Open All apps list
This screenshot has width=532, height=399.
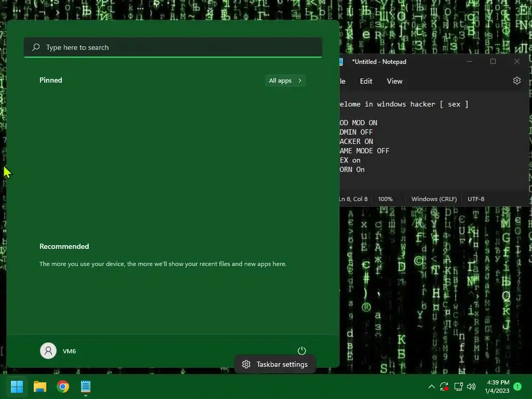pyautogui.click(x=285, y=81)
